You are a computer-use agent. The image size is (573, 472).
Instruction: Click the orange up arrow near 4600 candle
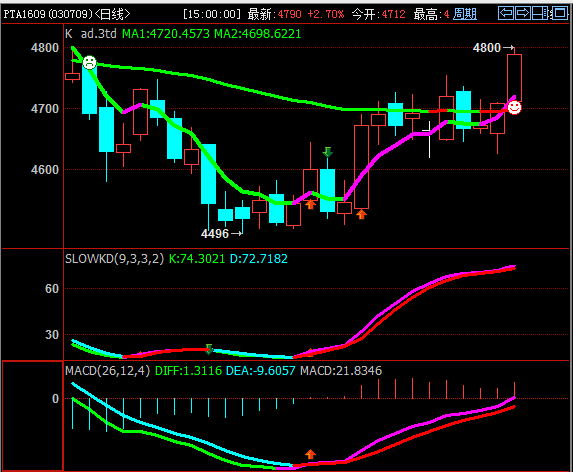point(310,205)
